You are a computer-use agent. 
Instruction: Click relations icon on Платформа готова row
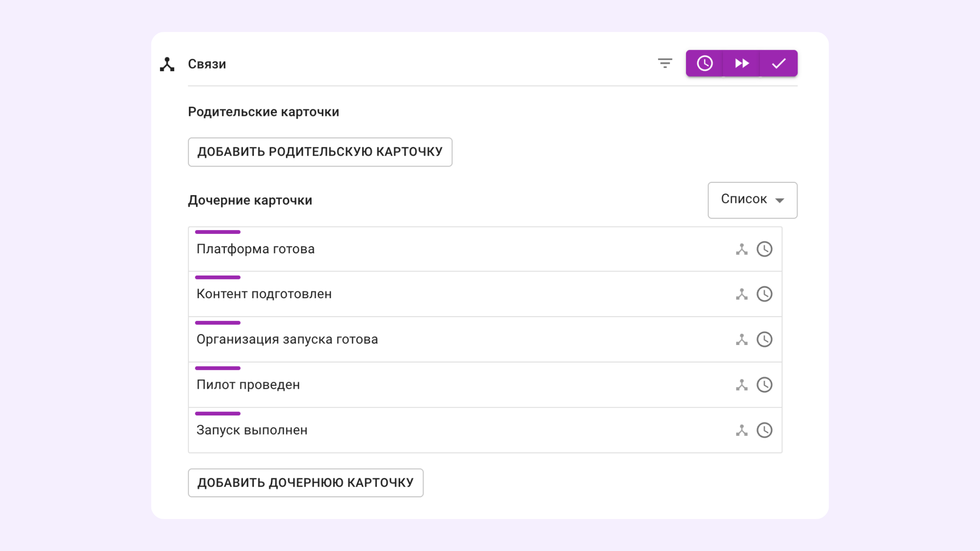point(742,249)
